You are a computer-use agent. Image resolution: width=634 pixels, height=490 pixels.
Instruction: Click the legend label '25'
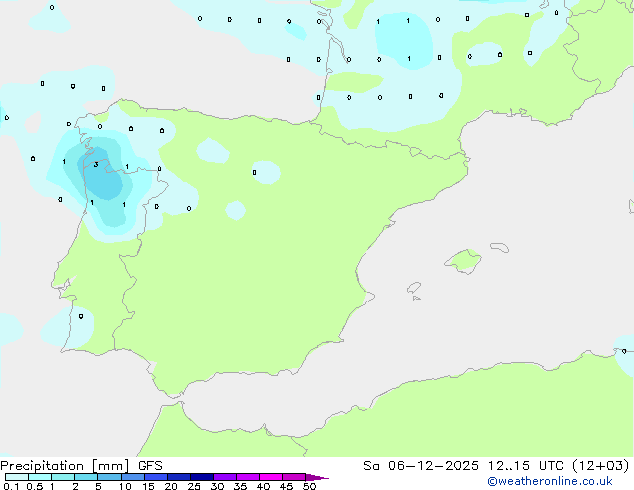click(x=194, y=486)
